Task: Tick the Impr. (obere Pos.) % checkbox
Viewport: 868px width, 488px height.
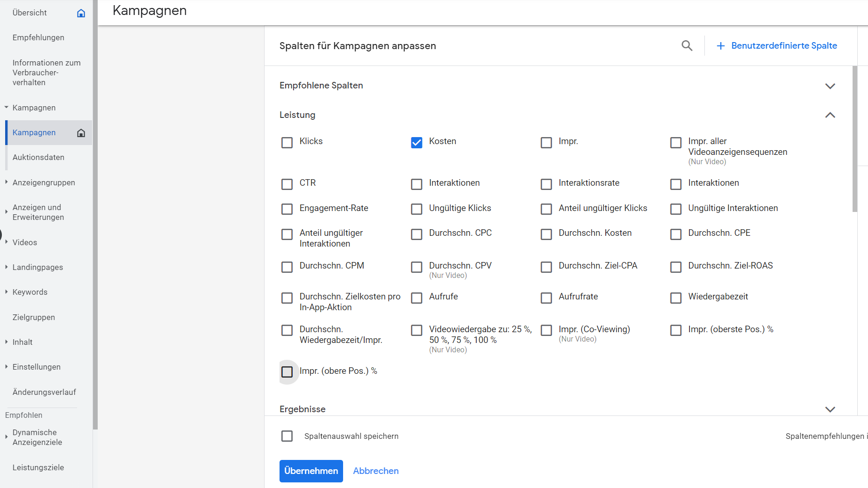Action: click(x=287, y=372)
